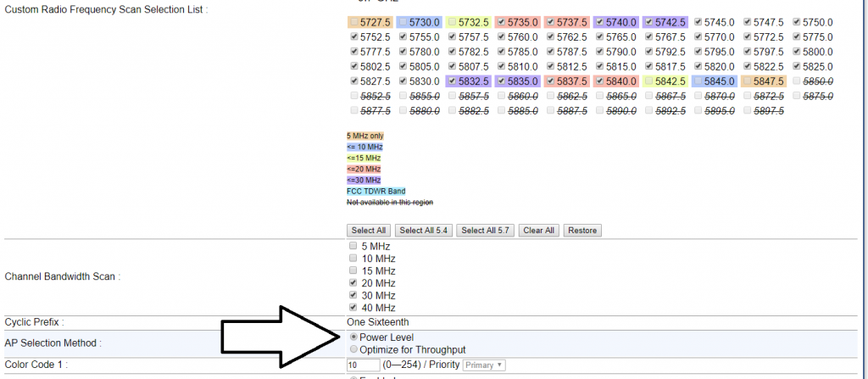Viewport: 868px width, 379px height.
Task: Check the 5845.0 frequency checkbox
Action: point(698,81)
